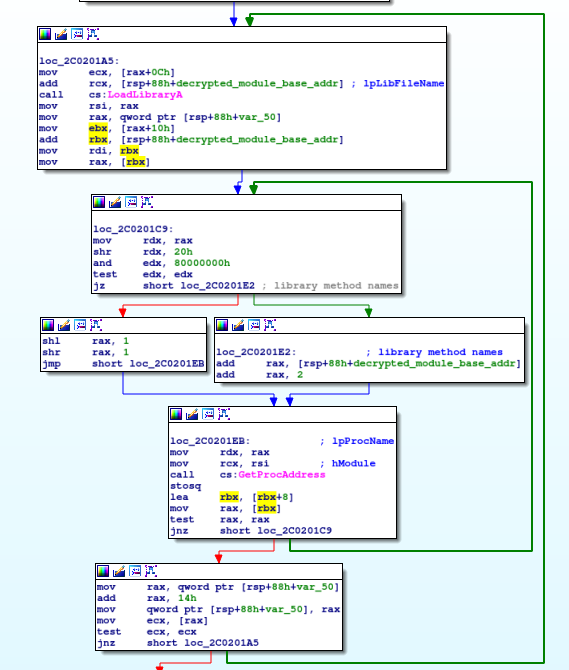Click the LoadLibraryA call operand
Viewport: 569px width, 670px height.
[x=145, y=94]
